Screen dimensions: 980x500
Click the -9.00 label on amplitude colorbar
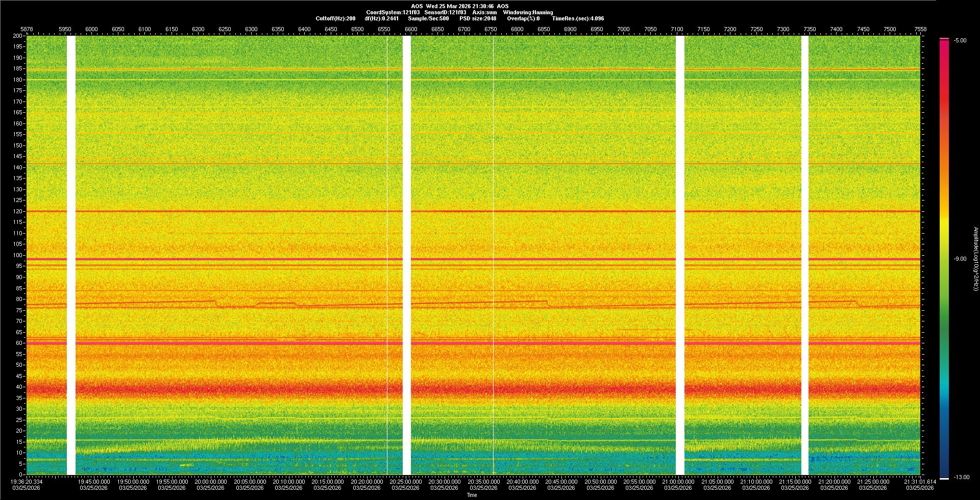[x=960, y=259]
